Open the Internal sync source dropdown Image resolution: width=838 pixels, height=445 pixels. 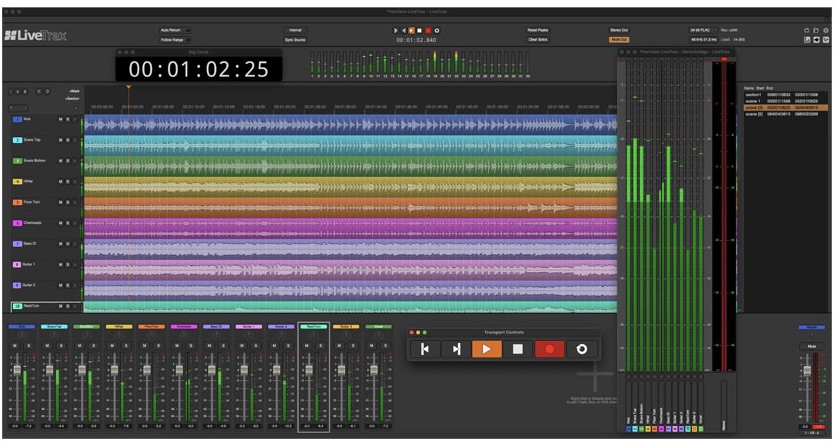[x=296, y=30]
